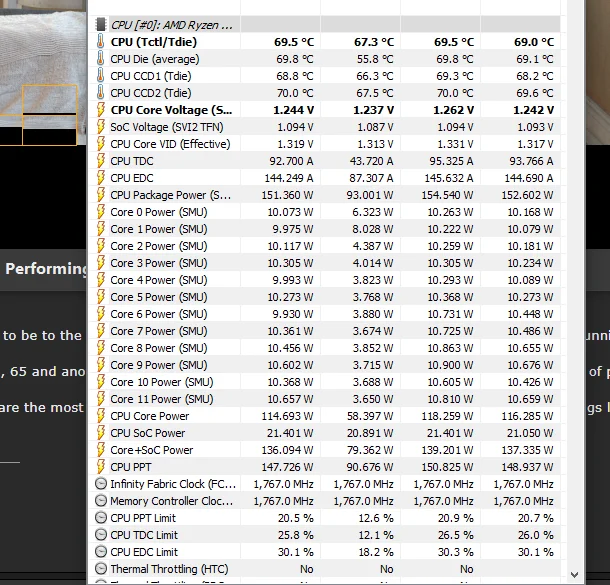Select the CPU CCD2 (Tdie) label
610x585 pixels.
pyautogui.click(x=151, y=93)
